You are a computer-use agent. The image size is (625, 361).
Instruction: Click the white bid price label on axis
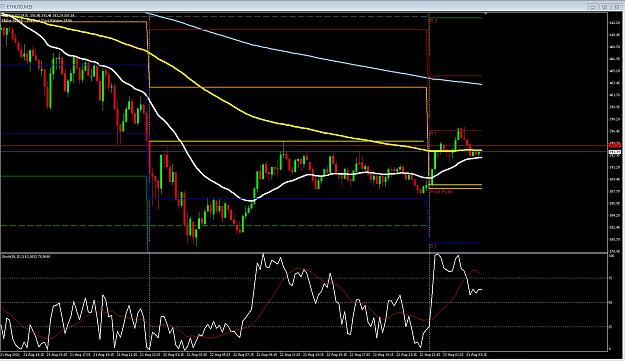(x=615, y=152)
